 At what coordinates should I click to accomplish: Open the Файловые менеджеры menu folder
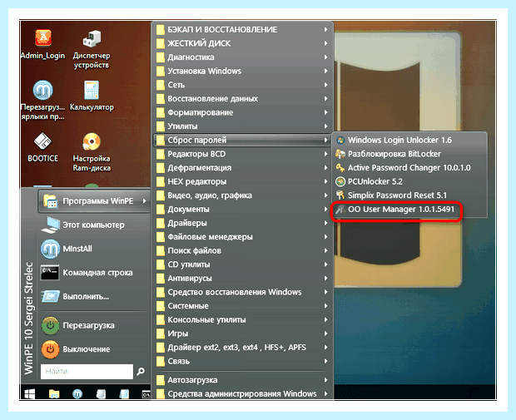242,237
